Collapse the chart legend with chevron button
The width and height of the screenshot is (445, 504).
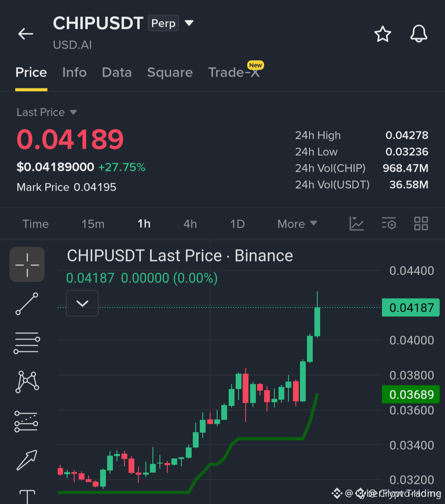point(82,303)
